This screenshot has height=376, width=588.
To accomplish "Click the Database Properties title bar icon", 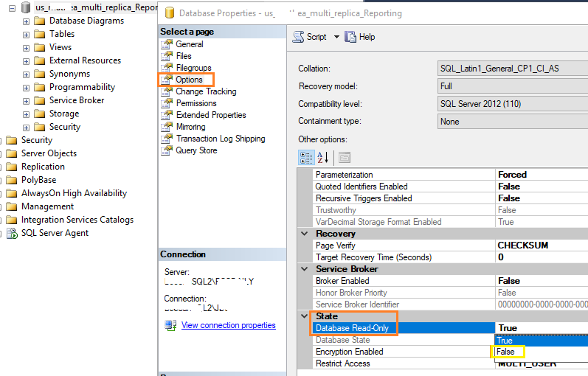I will (170, 13).
